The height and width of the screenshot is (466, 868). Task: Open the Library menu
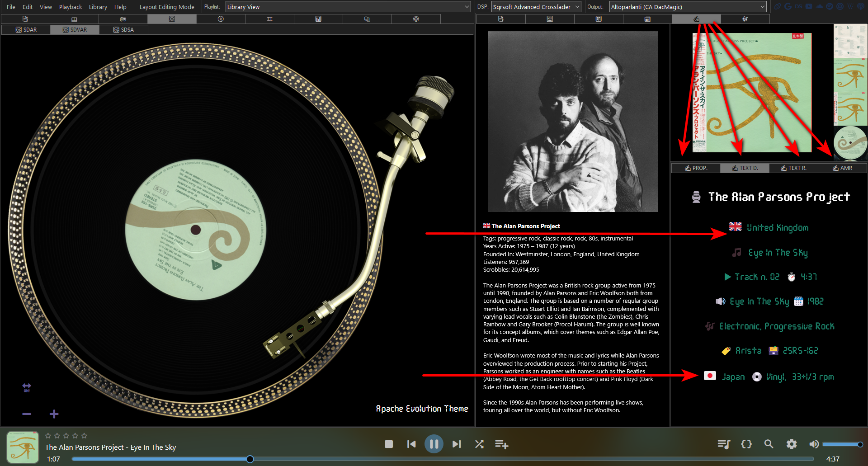(98, 7)
